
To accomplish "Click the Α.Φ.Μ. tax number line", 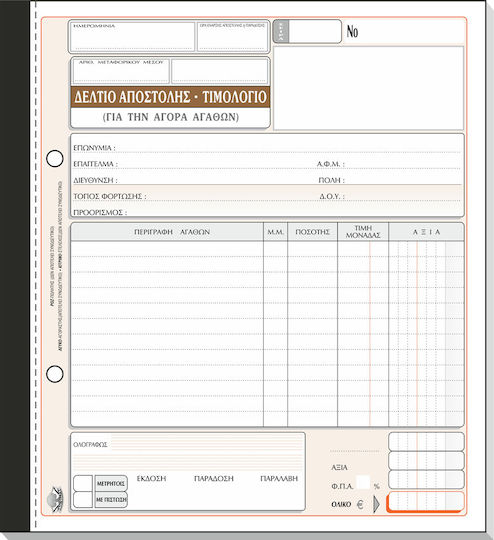I will click(x=389, y=164).
